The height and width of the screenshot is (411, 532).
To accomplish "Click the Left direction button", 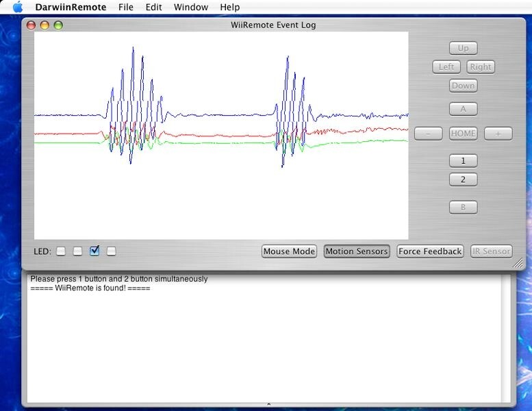I will [x=446, y=67].
